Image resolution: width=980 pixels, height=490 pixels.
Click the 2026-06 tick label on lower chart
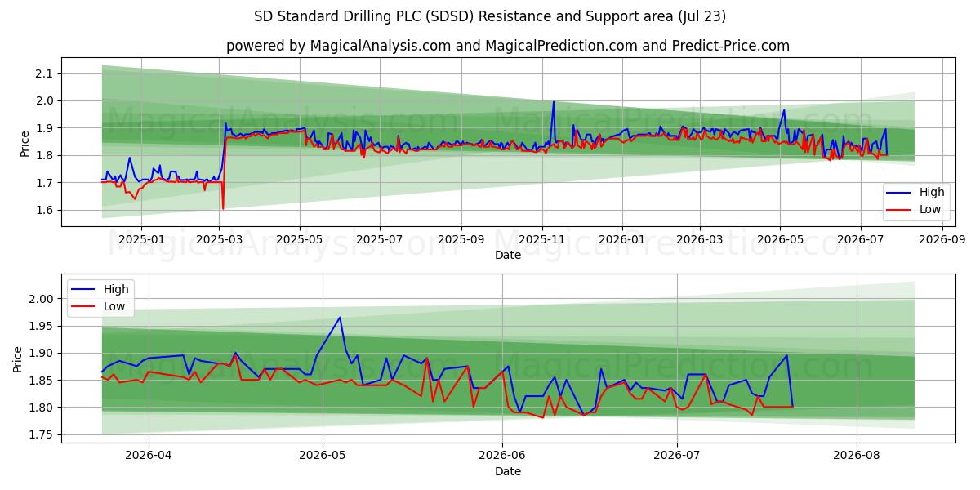(503, 456)
